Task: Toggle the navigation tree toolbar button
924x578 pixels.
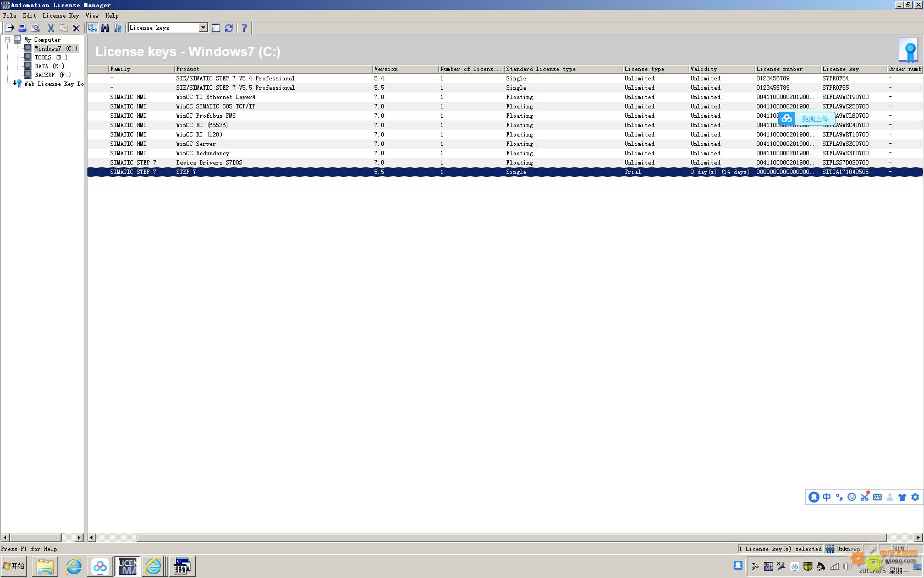Action: click(92, 28)
